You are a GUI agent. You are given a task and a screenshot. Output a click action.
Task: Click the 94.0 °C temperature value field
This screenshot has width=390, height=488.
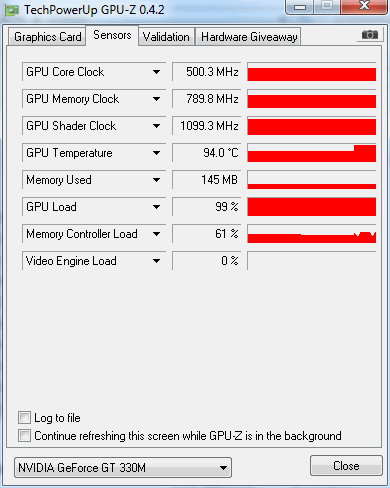click(x=206, y=153)
